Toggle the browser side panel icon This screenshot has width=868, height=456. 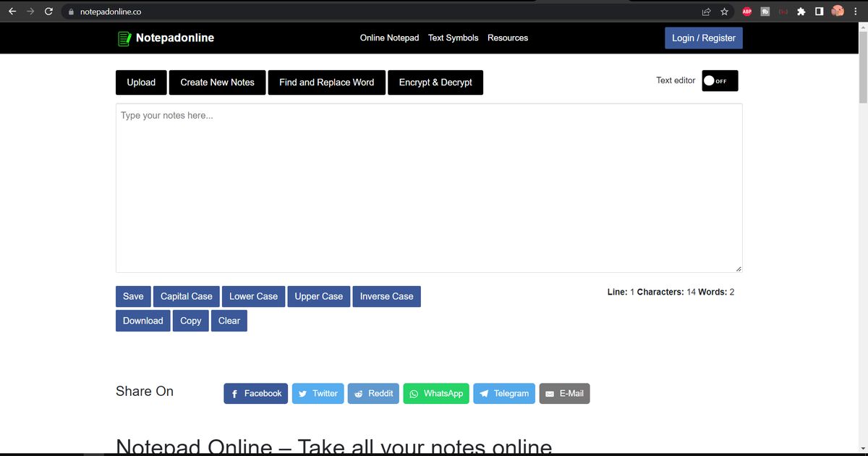(819, 12)
